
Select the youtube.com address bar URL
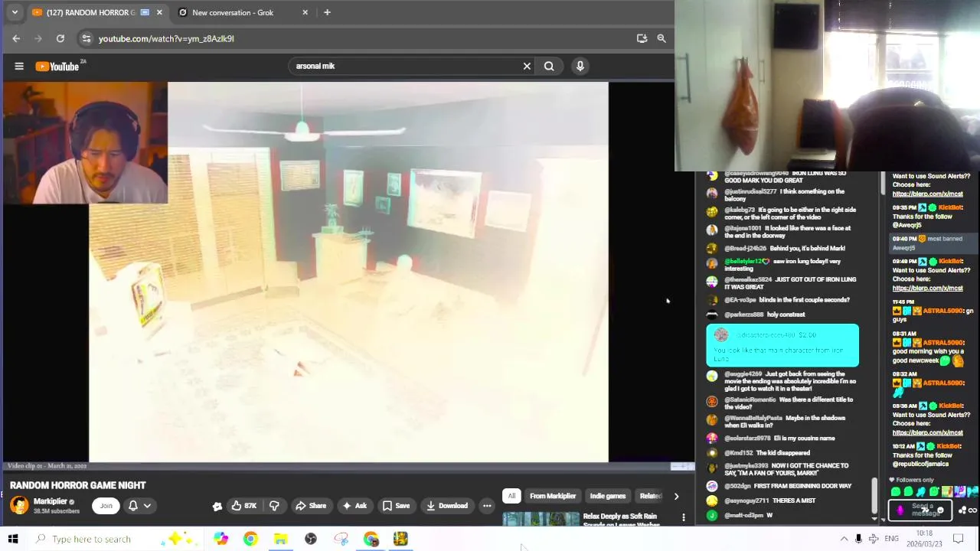point(166,38)
